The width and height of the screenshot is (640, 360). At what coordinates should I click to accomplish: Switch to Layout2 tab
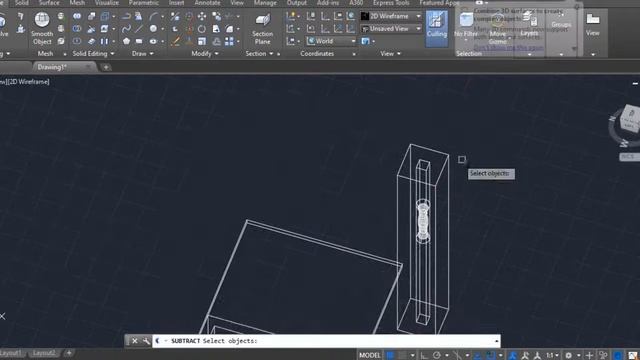click(x=44, y=353)
